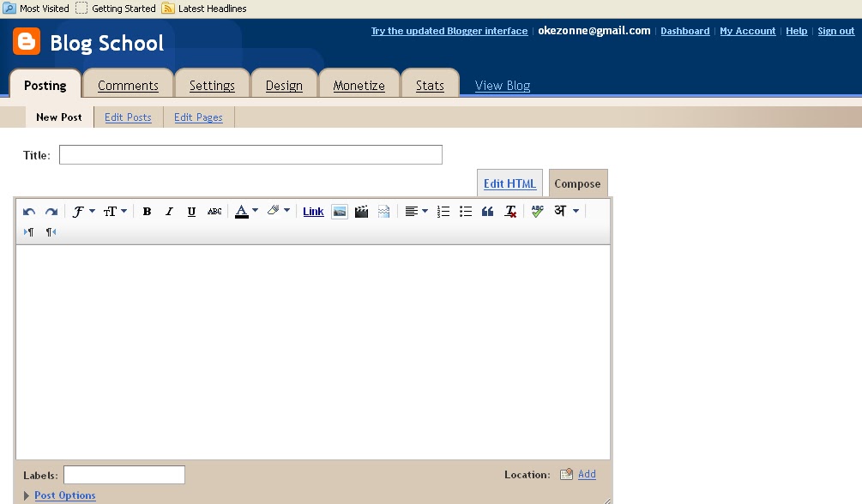Open the text Alignment dropdown

click(416, 211)
